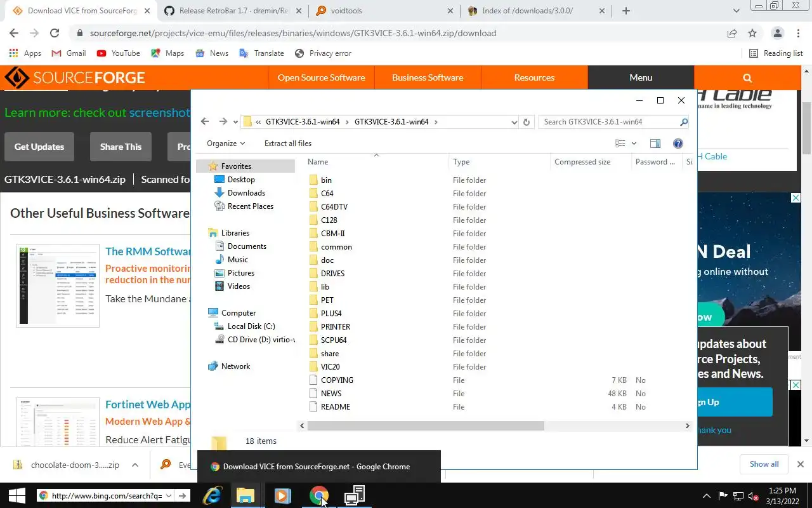Open Recent Places in navigation pane
Viewport: 812px width, 508px height.
250,206
